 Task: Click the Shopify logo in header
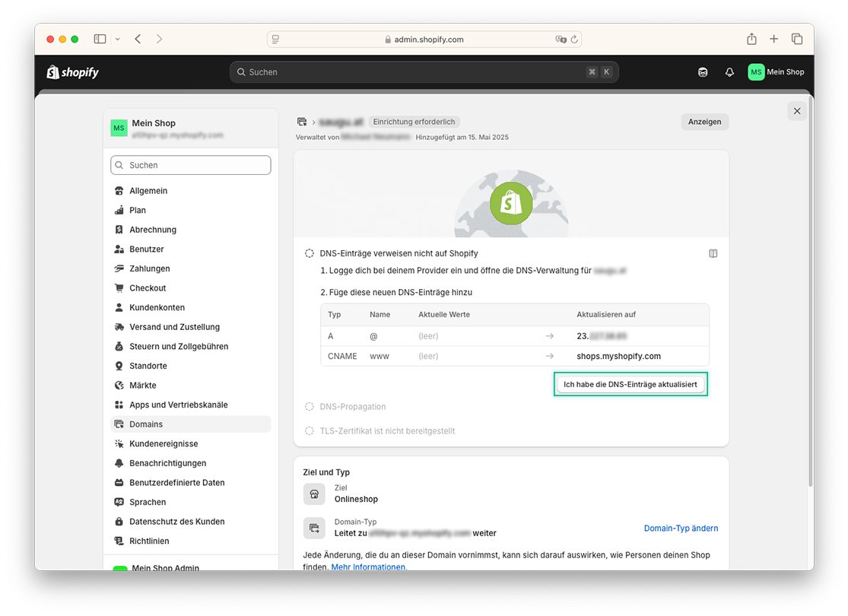[x=72, y=72]
